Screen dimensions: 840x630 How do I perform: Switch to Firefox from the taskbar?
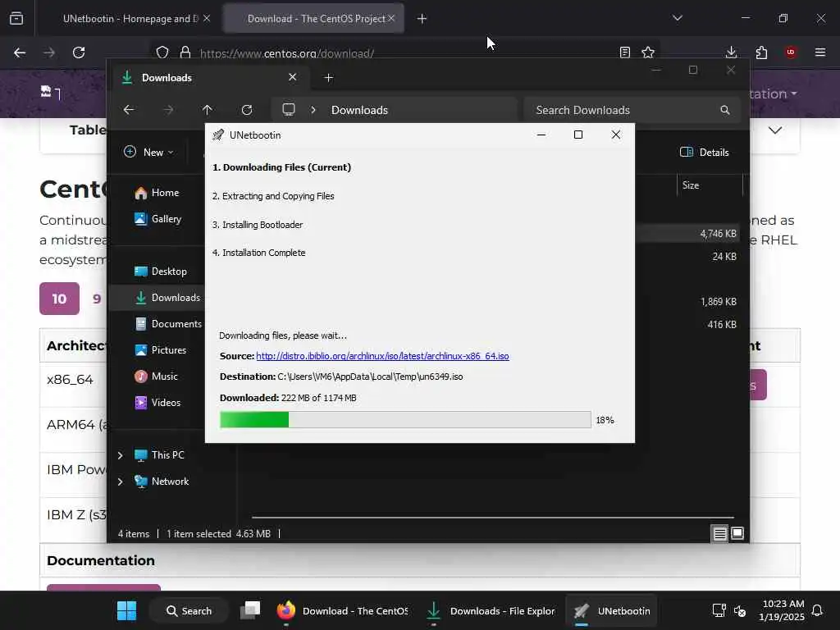coord(343,610)
